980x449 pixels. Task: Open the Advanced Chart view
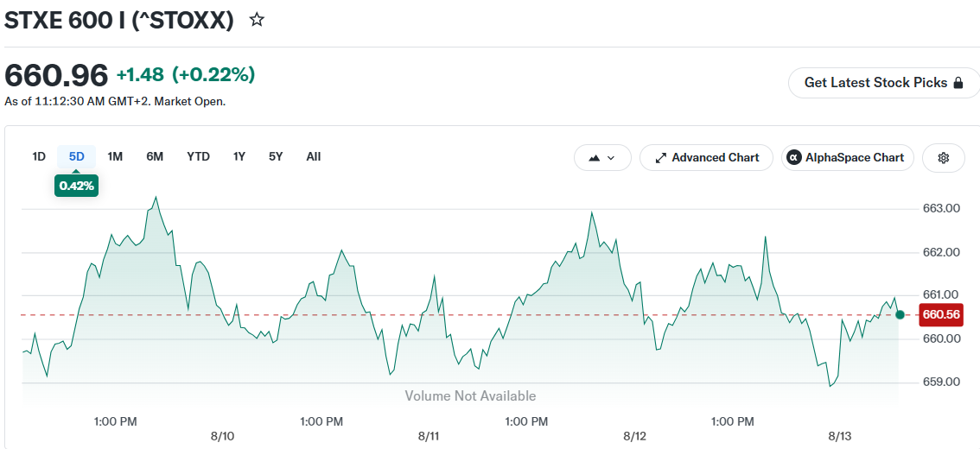click(x=706, y=157)
